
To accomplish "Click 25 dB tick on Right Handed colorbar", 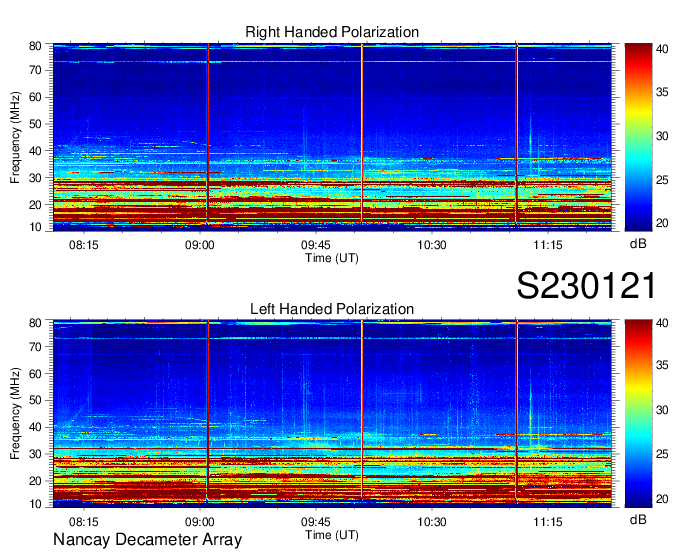I will [x=662, y=180].
